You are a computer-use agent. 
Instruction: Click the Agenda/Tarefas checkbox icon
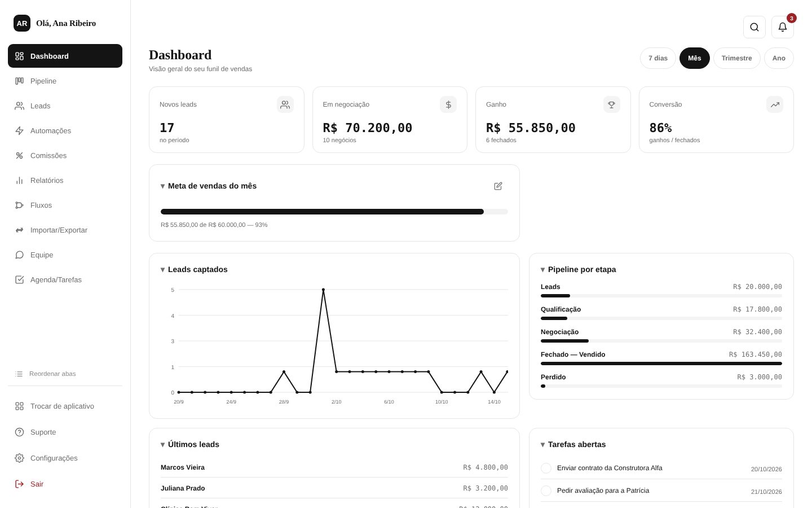click(x=19, y=279)
